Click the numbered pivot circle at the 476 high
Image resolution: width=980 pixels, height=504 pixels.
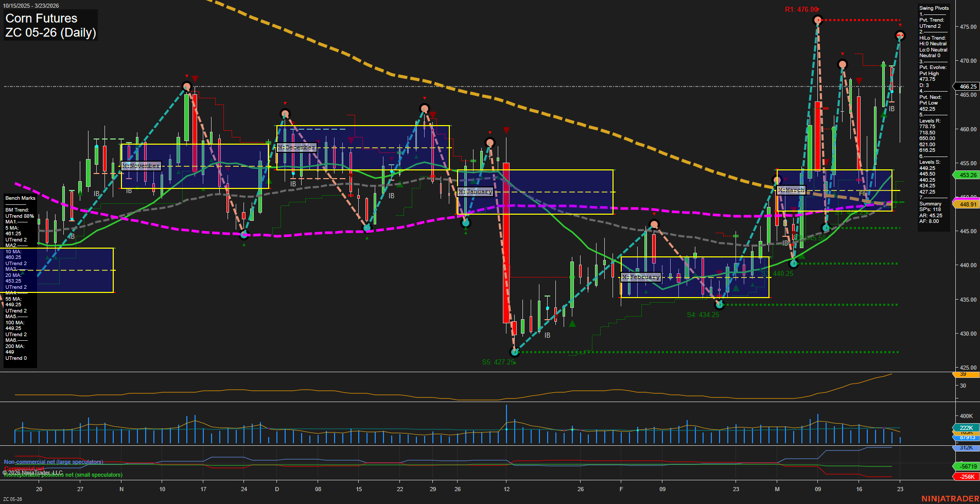point(817,20)
